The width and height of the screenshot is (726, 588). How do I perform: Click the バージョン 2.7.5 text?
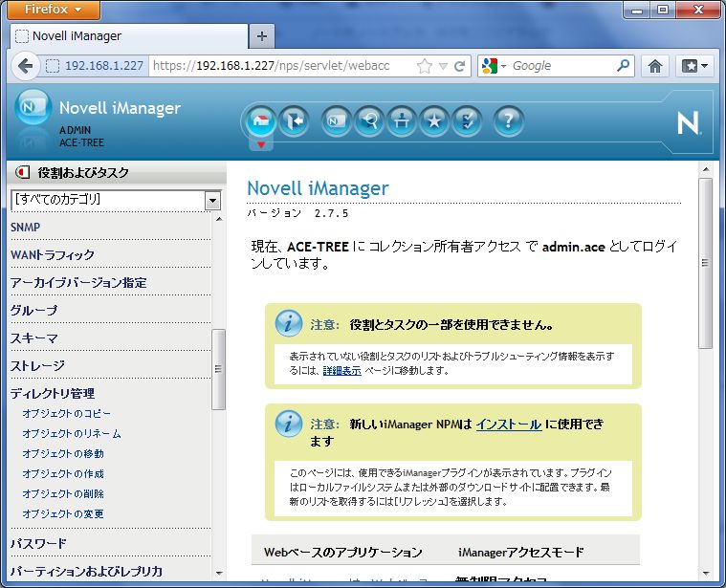tap(297, 213)
